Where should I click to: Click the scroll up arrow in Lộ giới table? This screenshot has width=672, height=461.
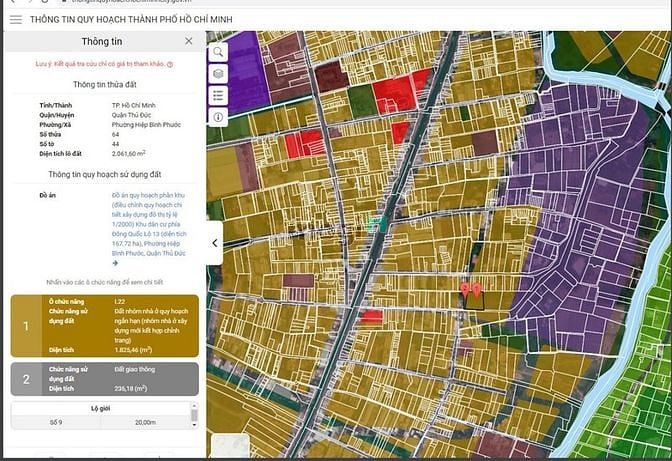[x=194, y=405]
